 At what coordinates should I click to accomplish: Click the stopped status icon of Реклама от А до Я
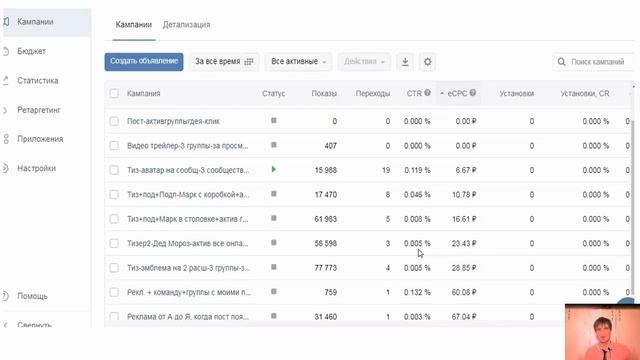tap(274, 316)
